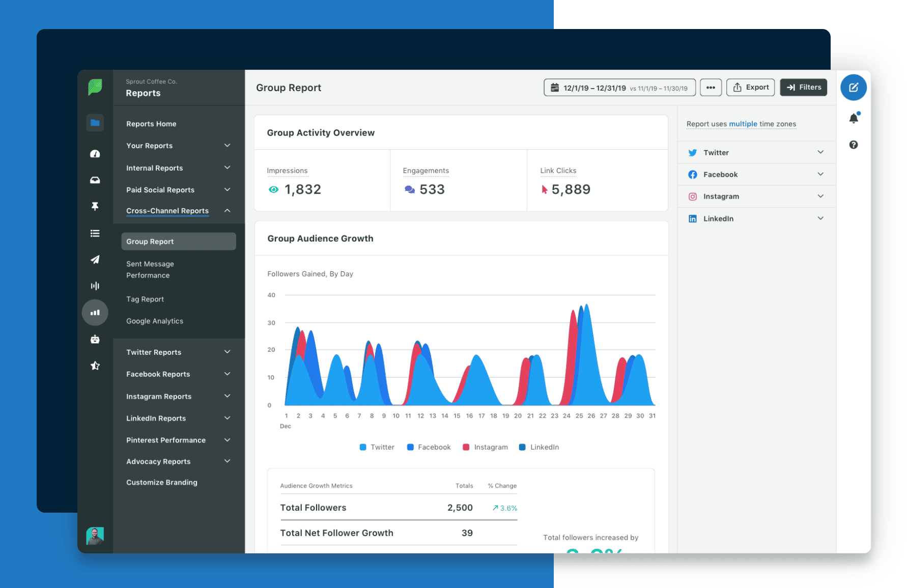Select the paper plane publishing icon

95,260
